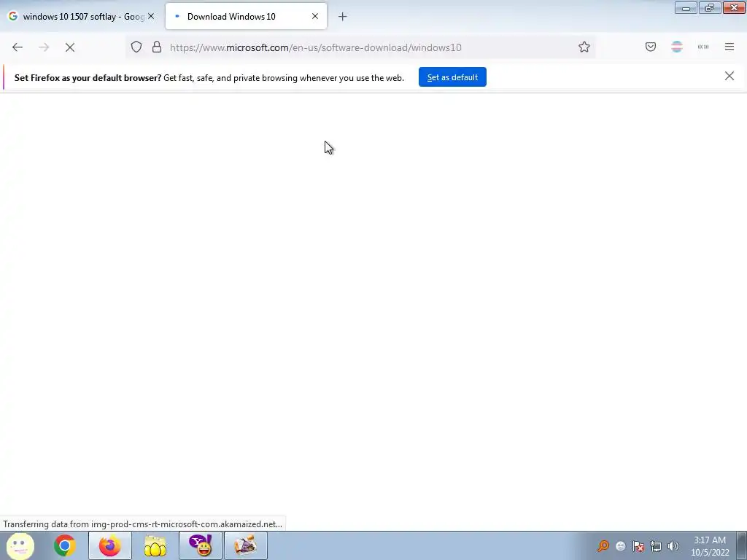Save page to Pocket
Viewport: 747px width, 560px height.
click(x=650, y=47)
